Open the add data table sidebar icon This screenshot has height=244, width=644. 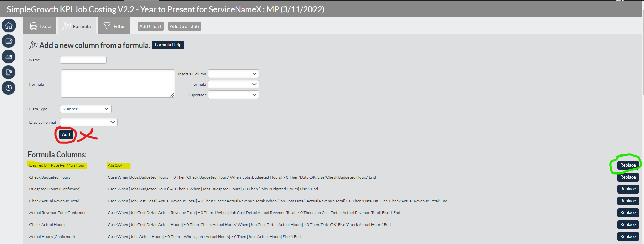[x=8, y=41]
